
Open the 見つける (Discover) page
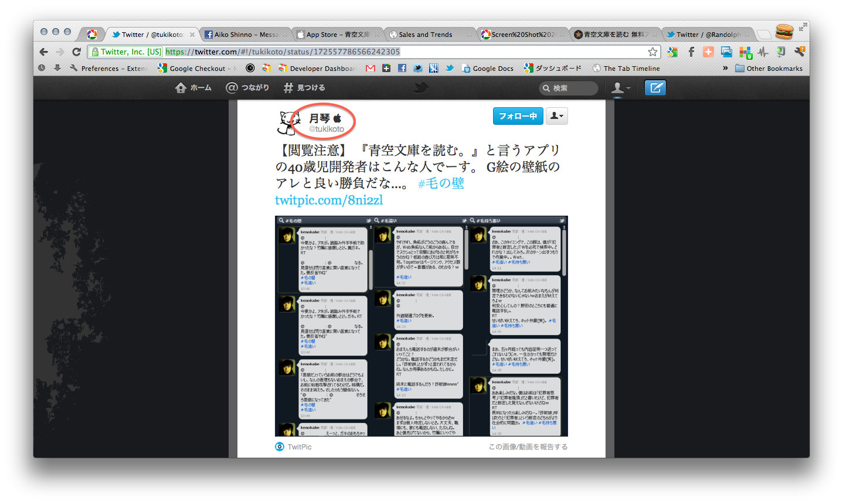(x=304, y=88)
